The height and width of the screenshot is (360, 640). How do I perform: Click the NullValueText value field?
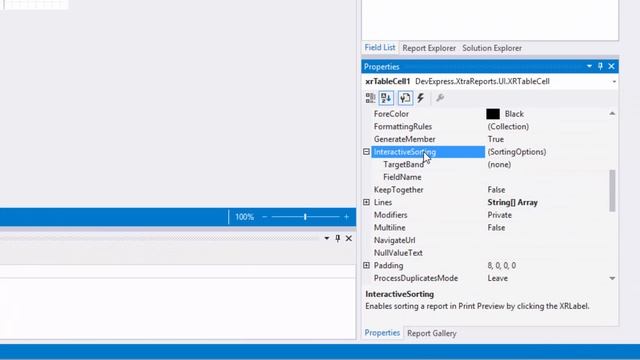point(547,253)
